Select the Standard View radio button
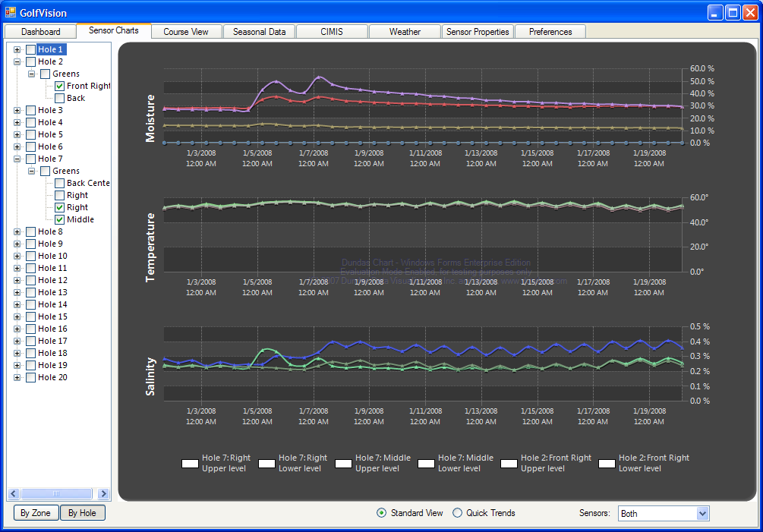763x532 pixels. [x=381, y=513]
